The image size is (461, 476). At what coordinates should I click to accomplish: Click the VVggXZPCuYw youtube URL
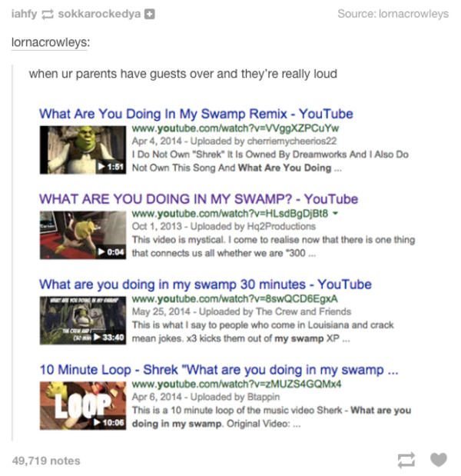point(235,128)
